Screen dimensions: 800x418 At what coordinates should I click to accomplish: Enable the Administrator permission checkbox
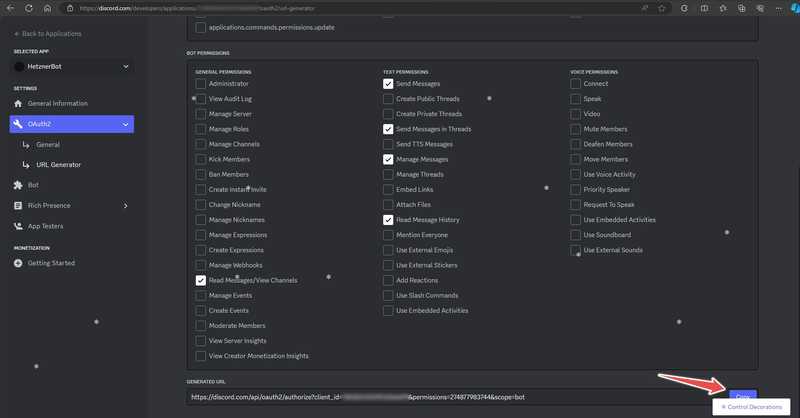(201, 84)
